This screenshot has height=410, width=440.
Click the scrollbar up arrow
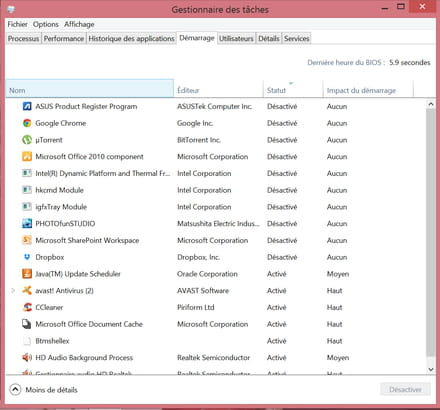[431, 104]
